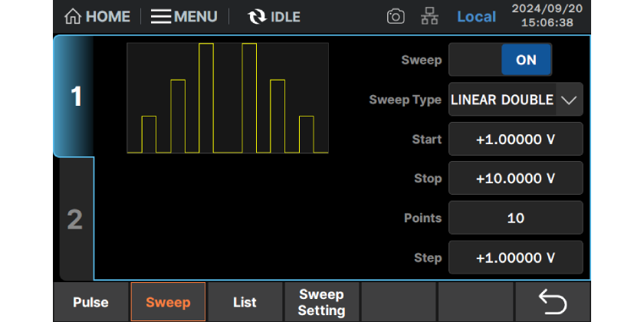
Task: Switch to channel 2 tab
Action: pyautogui.click(x=74, y=219)
